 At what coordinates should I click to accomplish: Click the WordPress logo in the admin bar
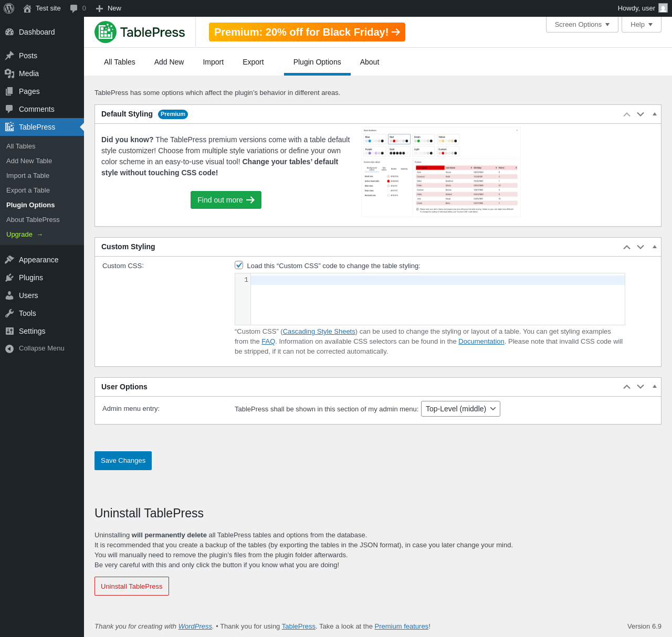point(9,8)
